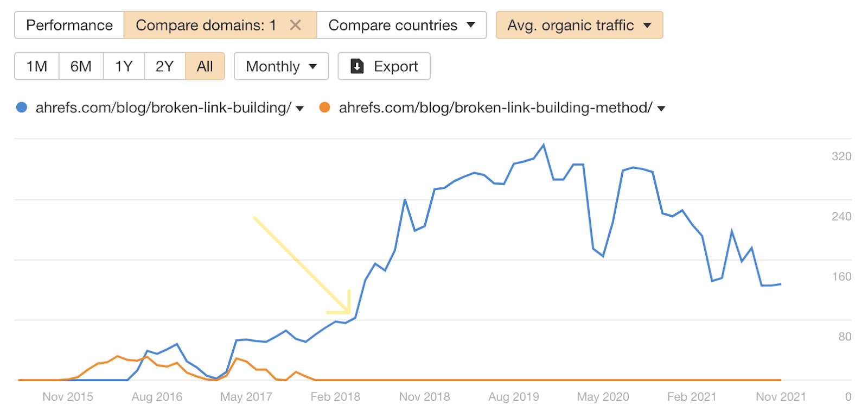This screenshot has height=417, width=868.
Task: Click the orange legend dot for broken-link-building-method
Action: [x=325, y=108]
